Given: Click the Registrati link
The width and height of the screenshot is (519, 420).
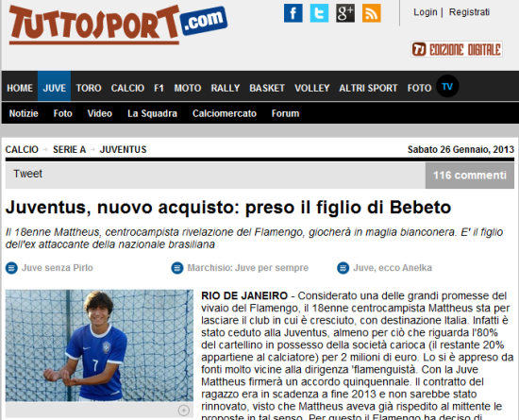Looking at the screenshot, I should click(469, 12).
